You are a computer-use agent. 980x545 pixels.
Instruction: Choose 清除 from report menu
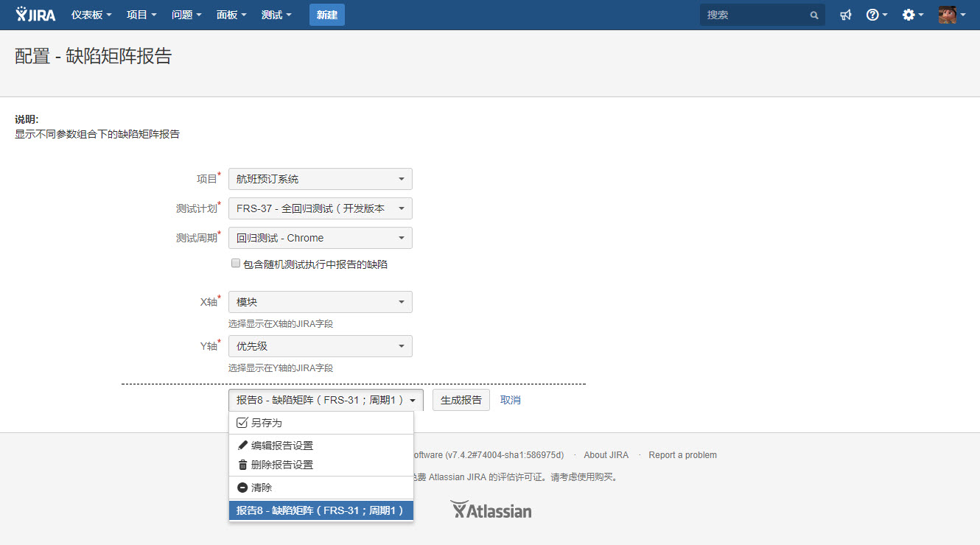[x=321, y=488]
